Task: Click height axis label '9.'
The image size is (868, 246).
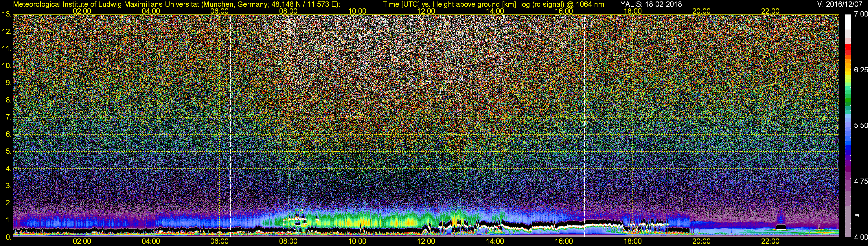Action: click(x=8, y=83)
